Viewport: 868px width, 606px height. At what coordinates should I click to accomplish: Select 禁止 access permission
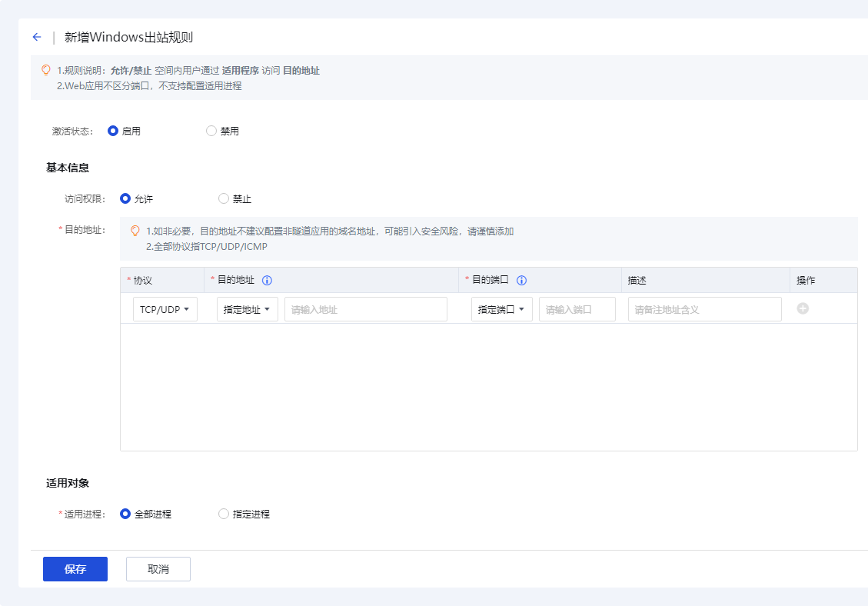tap(224, 198)
